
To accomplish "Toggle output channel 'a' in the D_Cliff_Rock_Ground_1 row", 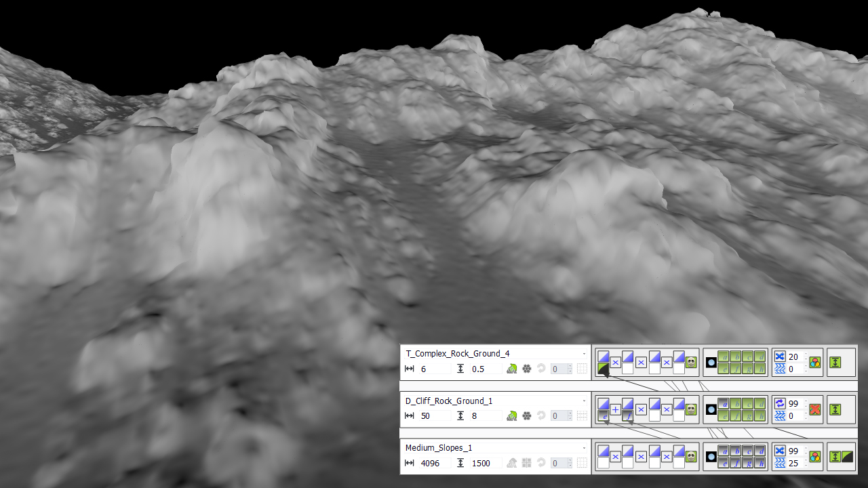I will coord(724,403).
